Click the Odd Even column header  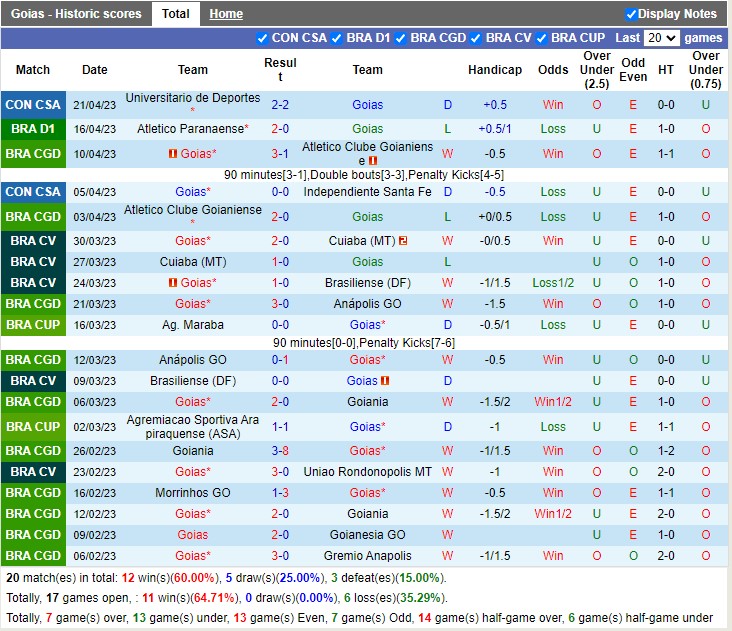(x=633, y=70)
